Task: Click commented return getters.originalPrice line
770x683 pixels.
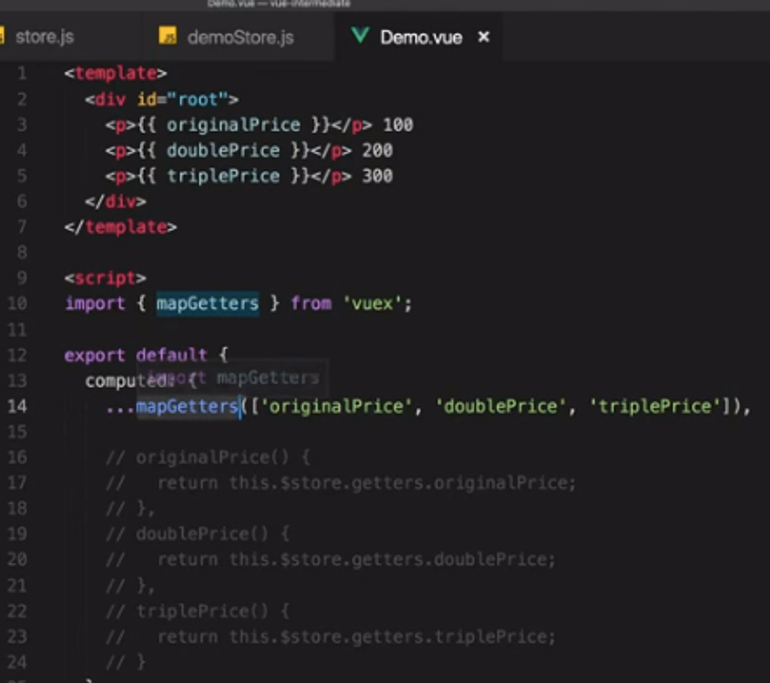Action: click(x=341, y=483)
